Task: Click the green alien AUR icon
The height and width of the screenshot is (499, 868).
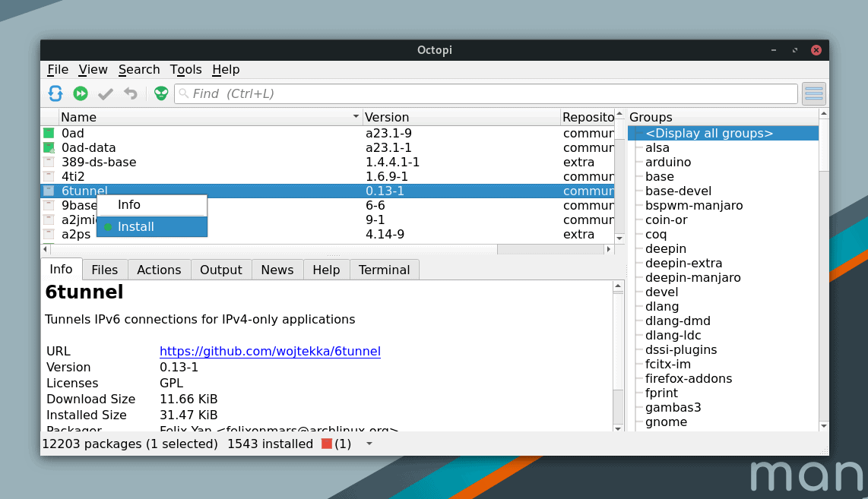Action: pos(161,93)
